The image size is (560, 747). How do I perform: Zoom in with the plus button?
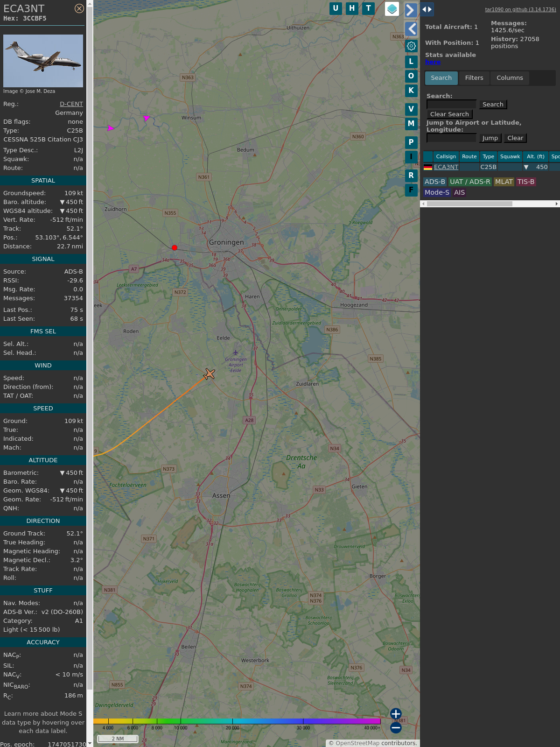396,713
